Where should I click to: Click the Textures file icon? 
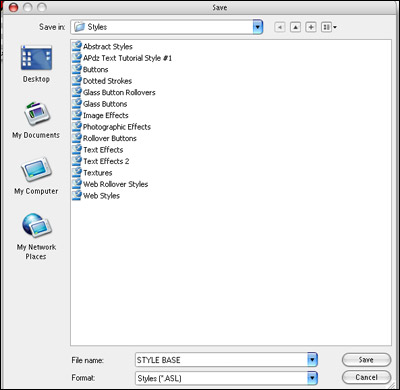point(77,173)
